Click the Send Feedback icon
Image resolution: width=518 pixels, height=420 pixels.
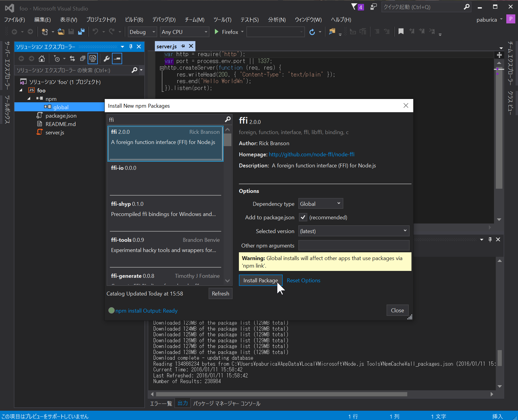tap(374, 7)
